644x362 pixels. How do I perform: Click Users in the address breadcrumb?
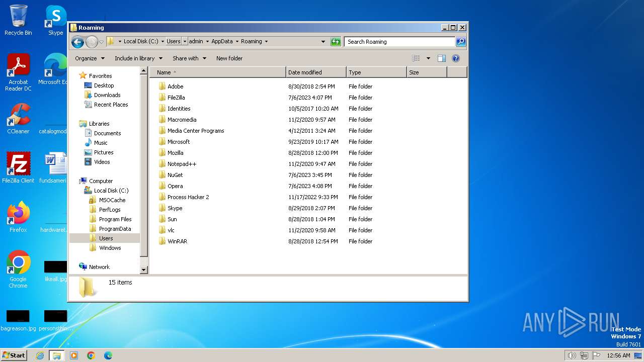[x=174, y=41]
